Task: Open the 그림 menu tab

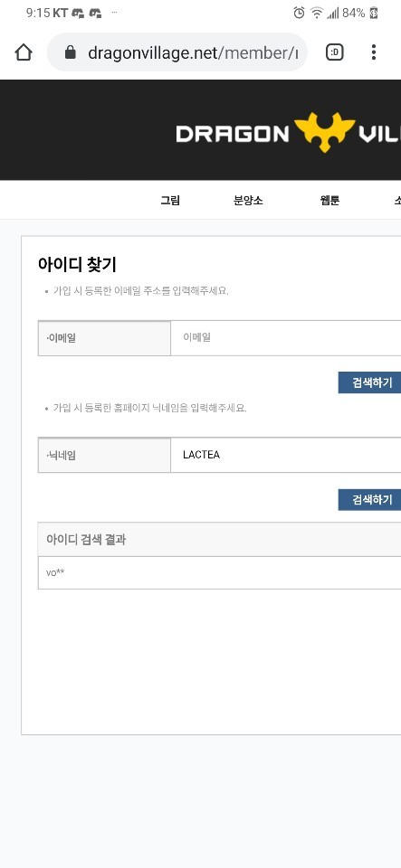Action: 170,201
